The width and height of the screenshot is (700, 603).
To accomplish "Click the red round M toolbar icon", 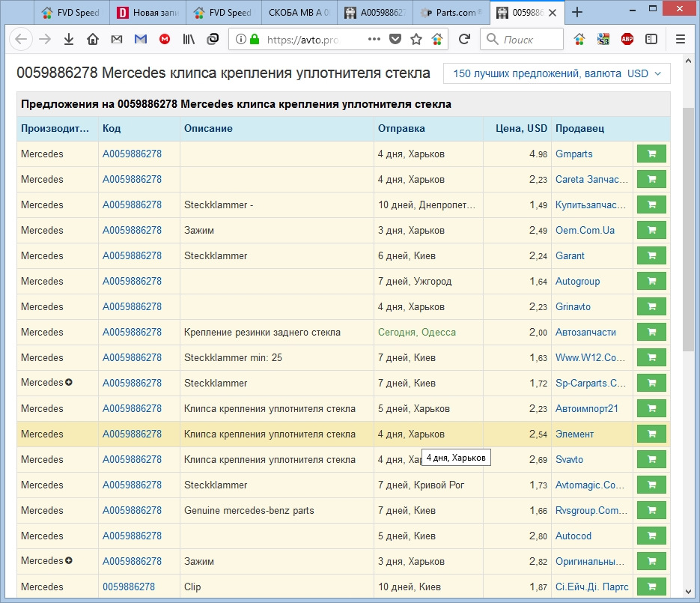I will pos(165,39).
